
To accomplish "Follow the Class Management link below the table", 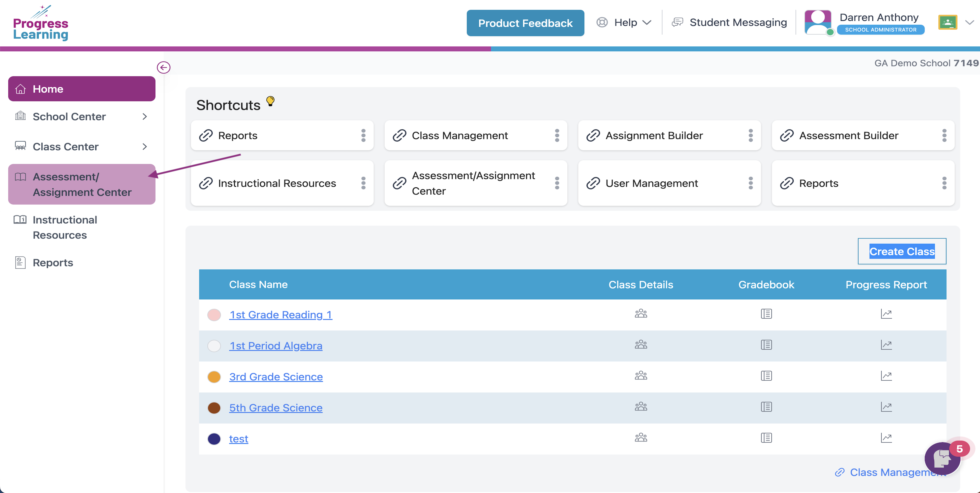I will pos(890,472).
